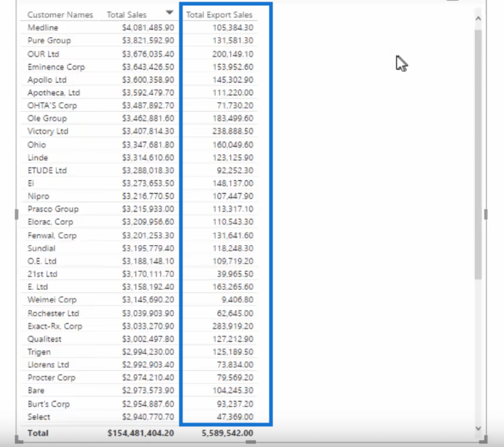Click the Customer Names column header
This screenshot has height=447, width=504.
click(x=60, y=15)
